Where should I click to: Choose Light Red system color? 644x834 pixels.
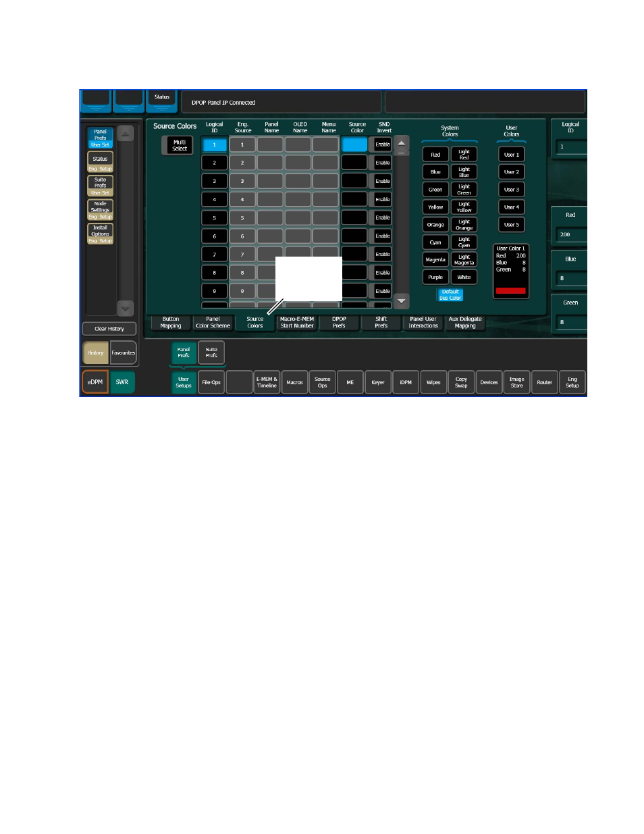pyautogui.click(x=464, y=155)
